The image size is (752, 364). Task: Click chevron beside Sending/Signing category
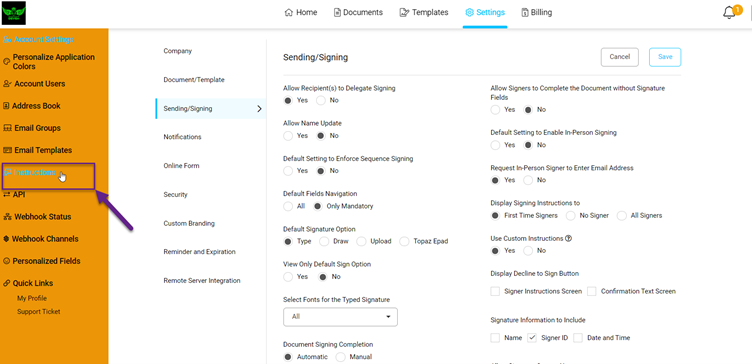259,109
